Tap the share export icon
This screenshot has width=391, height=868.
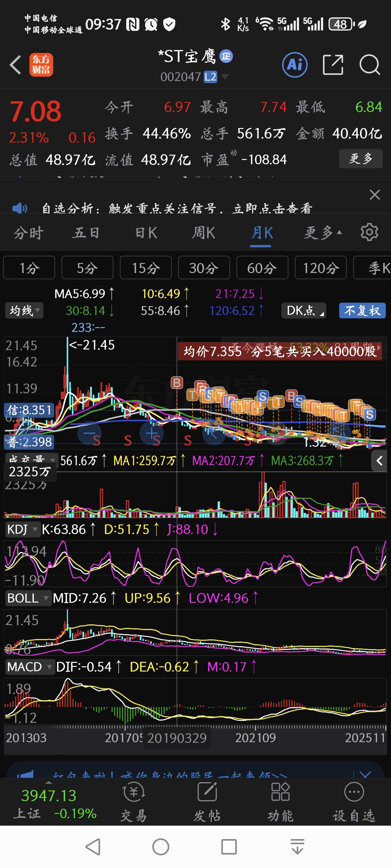point(333,65)
